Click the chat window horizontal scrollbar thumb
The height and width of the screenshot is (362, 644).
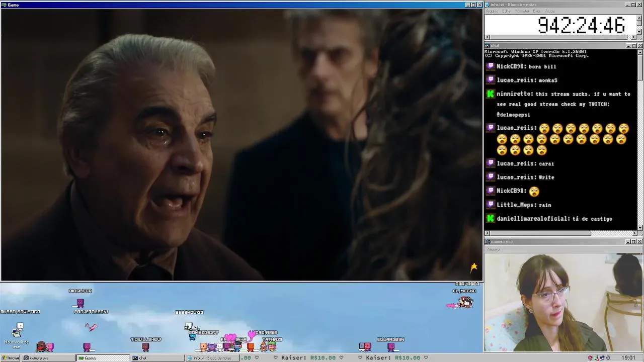[540, 233]
